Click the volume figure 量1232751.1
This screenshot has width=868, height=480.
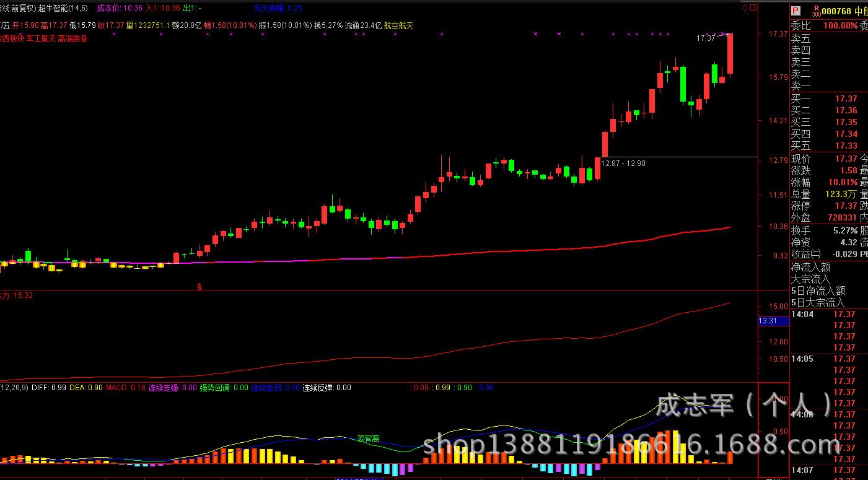point(148,25)
